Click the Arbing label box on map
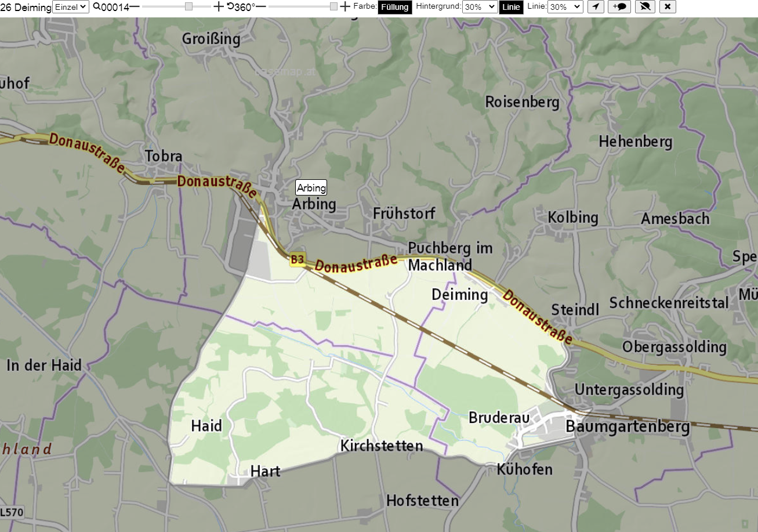 [311, 187]
